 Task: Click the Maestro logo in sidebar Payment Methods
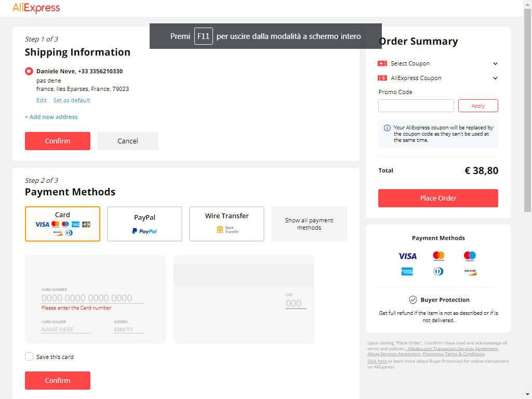click(x=470, y=256)
